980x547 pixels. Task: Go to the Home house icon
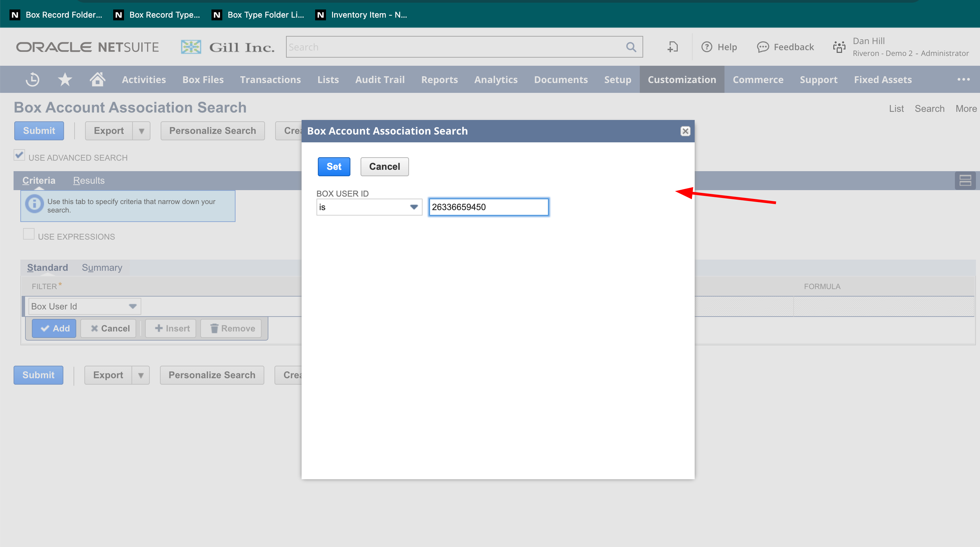coord(97,80)
